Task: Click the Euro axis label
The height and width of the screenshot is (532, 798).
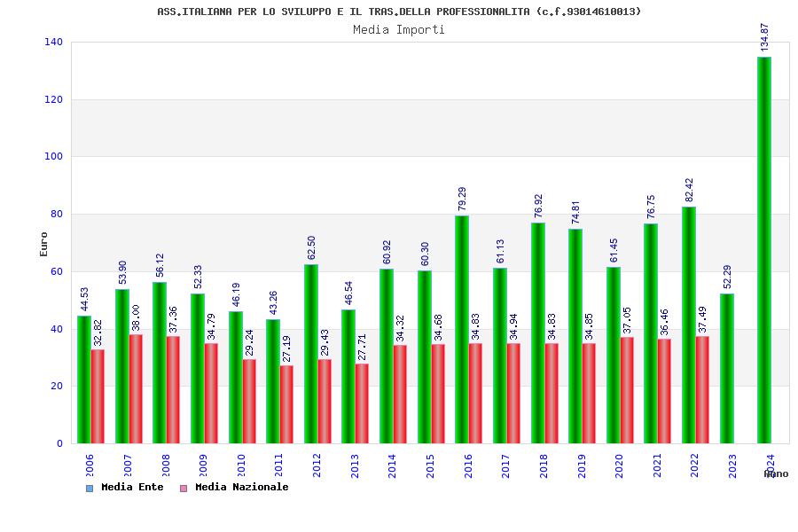Action: tap(43, 244)
